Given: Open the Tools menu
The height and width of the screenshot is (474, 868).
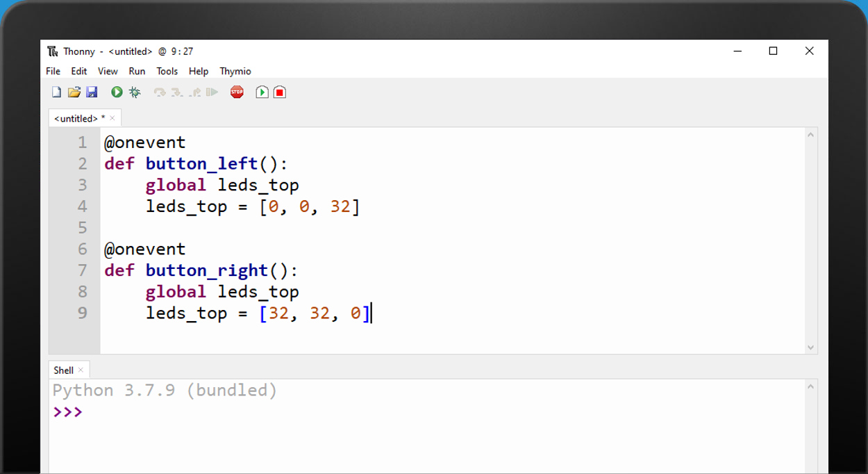Looking at the screenshot, I should pos(167,71).
